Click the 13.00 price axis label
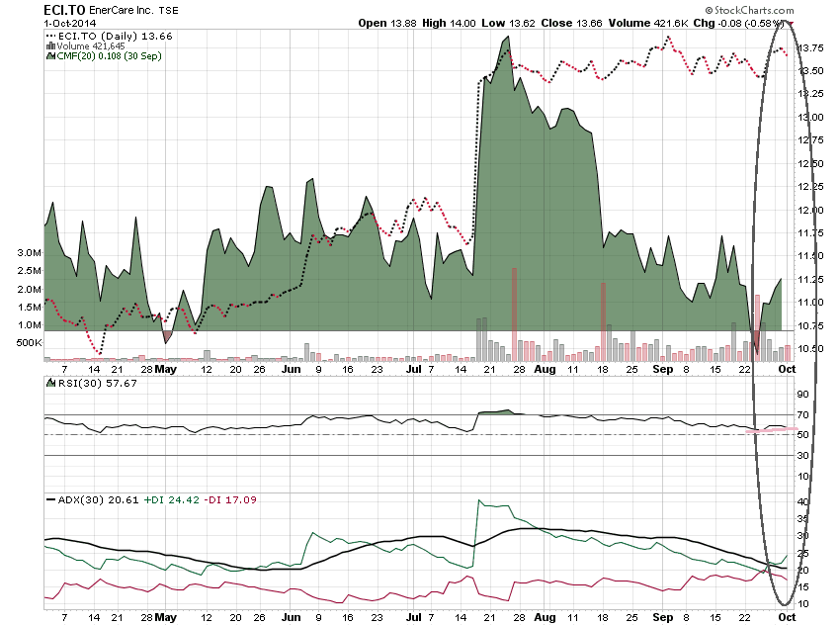This screenshot has height=626, width=840. 810,118
